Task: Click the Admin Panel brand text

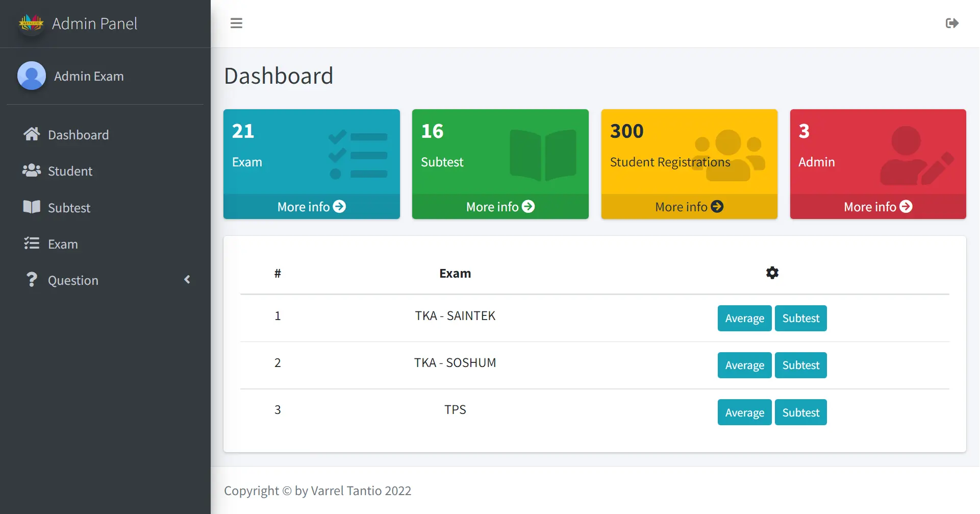Action: [x=94, y=23]
